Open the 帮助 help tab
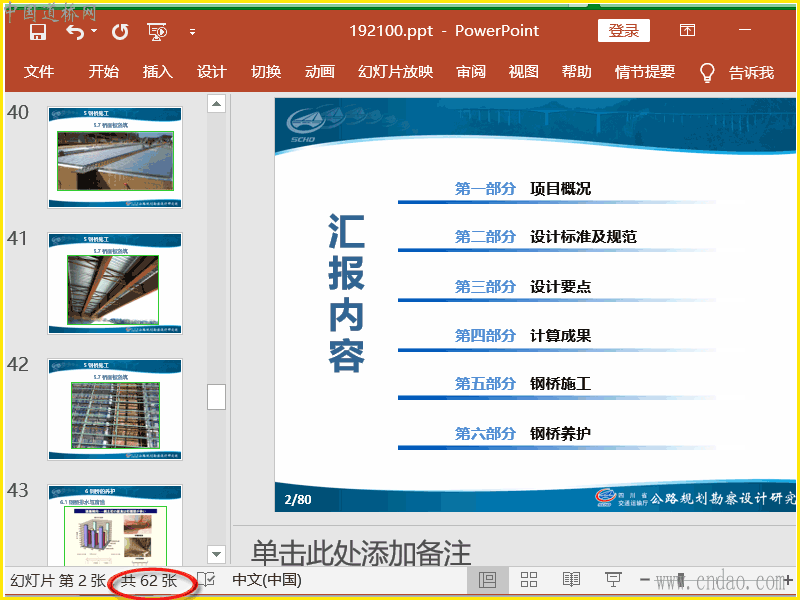This screenshot has height=600, width=800. pos(577,72)
